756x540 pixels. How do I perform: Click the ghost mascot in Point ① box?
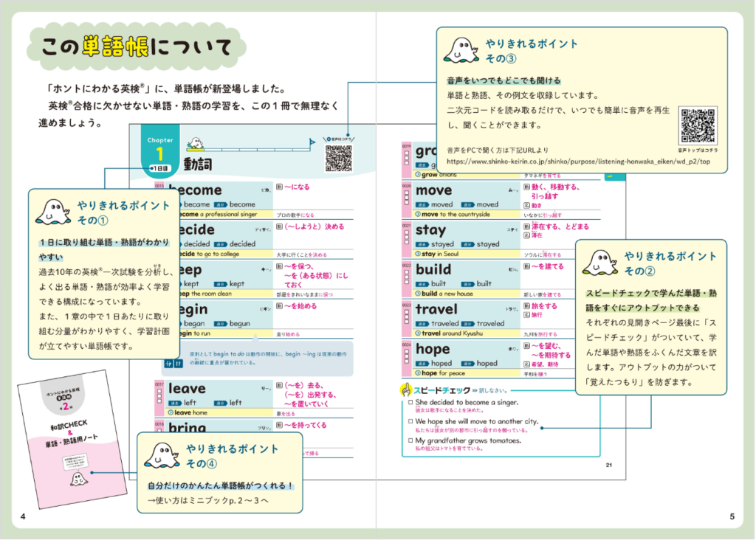point(53,212)
